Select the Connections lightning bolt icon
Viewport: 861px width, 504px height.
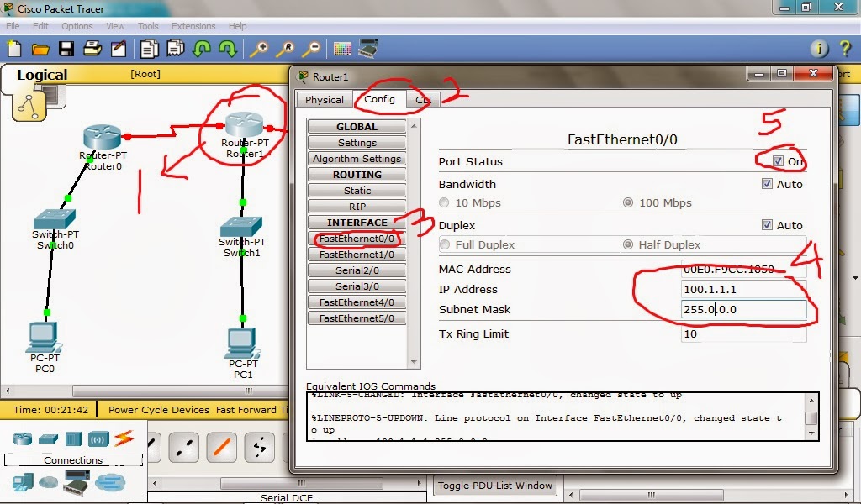pos(124,438)
